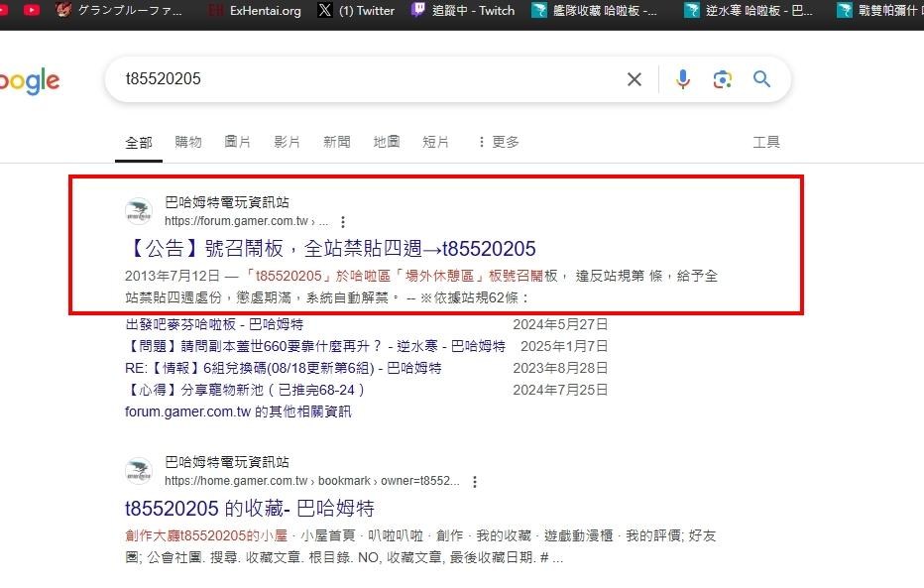Screen dimensions: 924x588
Task: Search by image with Lens icon
Action: click(722, 79)
